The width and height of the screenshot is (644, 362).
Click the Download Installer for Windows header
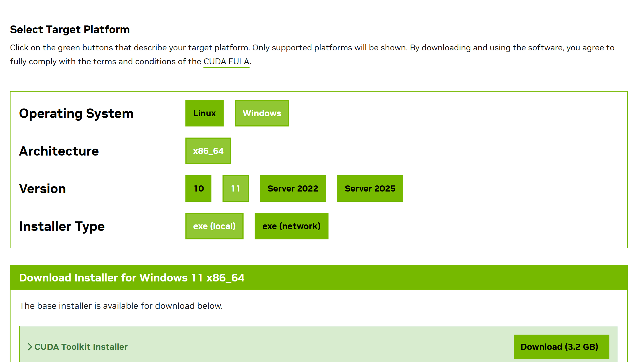(132, 278)
